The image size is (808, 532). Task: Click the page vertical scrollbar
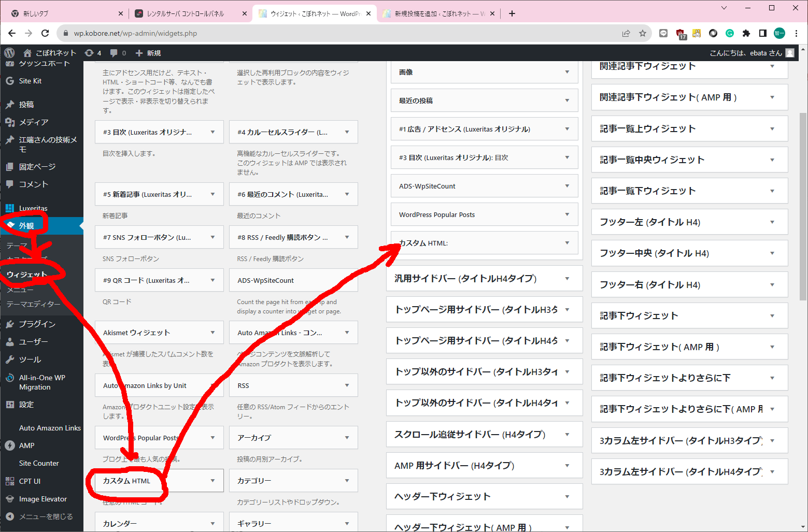803,207
